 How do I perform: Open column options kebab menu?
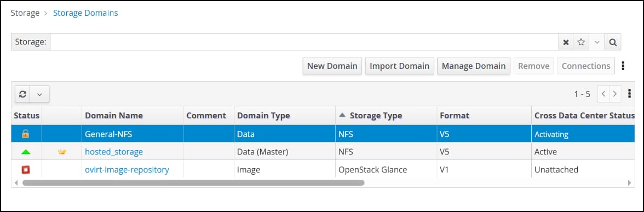tap(629, 94)
